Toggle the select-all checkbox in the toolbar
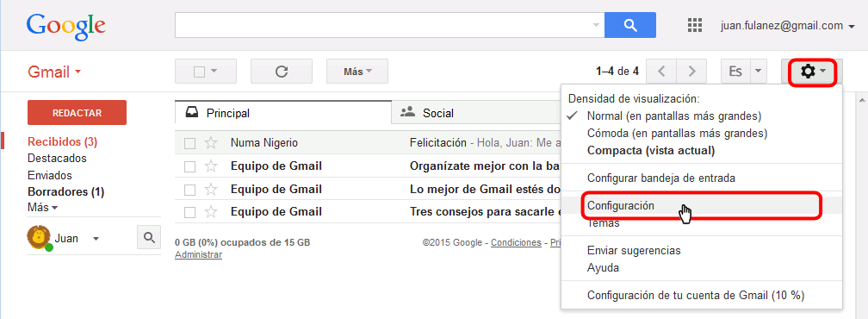The height and width of the screenshot is (319, 868). (x=199, y=72)
